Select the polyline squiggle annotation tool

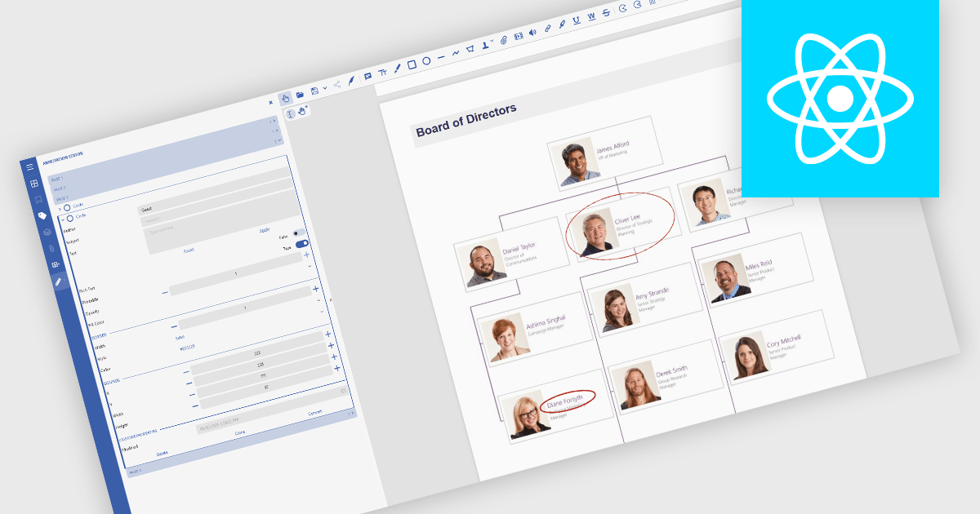point(456,53)
